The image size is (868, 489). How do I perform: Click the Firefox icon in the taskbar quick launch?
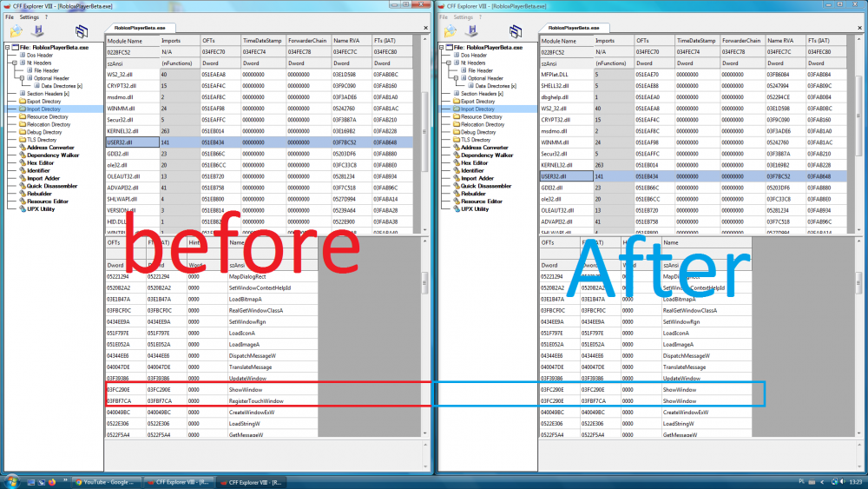pyautogui.click(x=52, y=481)
